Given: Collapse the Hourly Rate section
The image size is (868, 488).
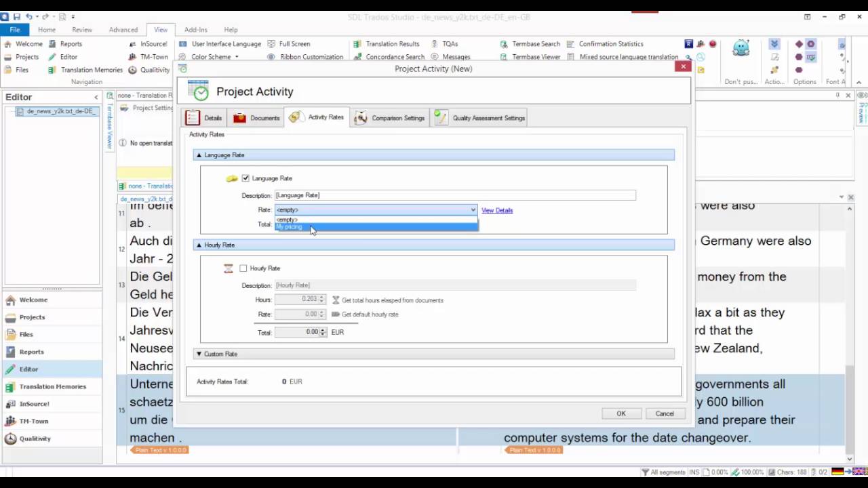Looking at the screenshot, I should [x=199, y=245].
